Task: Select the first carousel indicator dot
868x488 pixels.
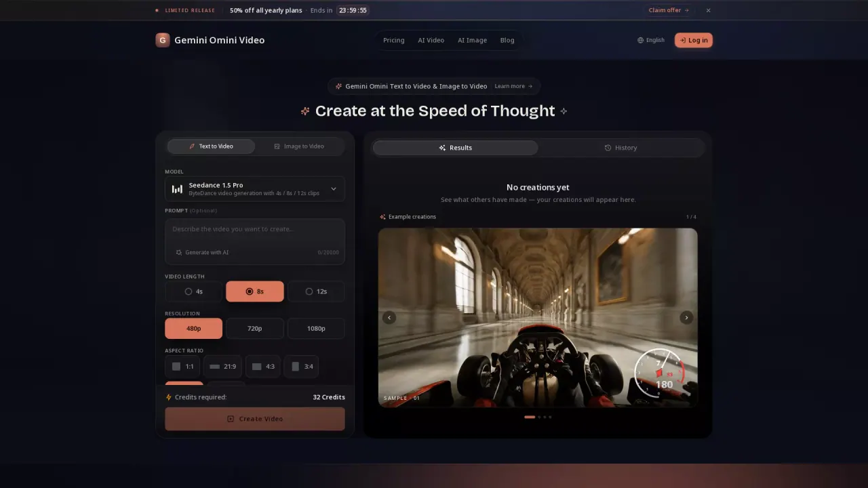Action: point(530,417)
